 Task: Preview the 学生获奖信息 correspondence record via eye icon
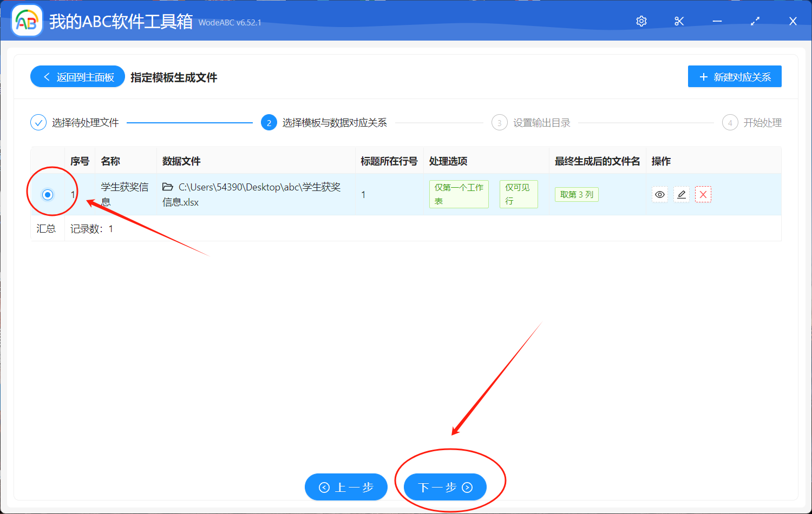pyautogui.click(x=660, y=194)
